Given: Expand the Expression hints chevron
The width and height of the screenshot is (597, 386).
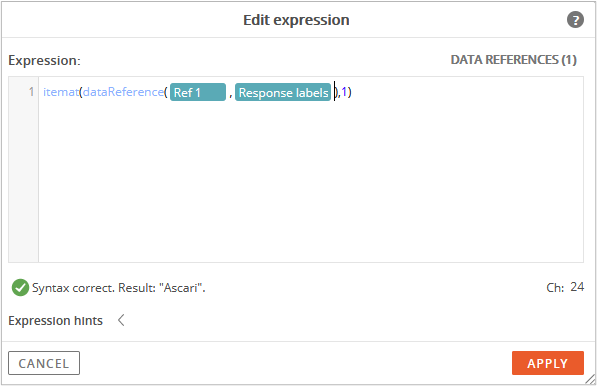Looking at the screenshot, I should 121,320.
